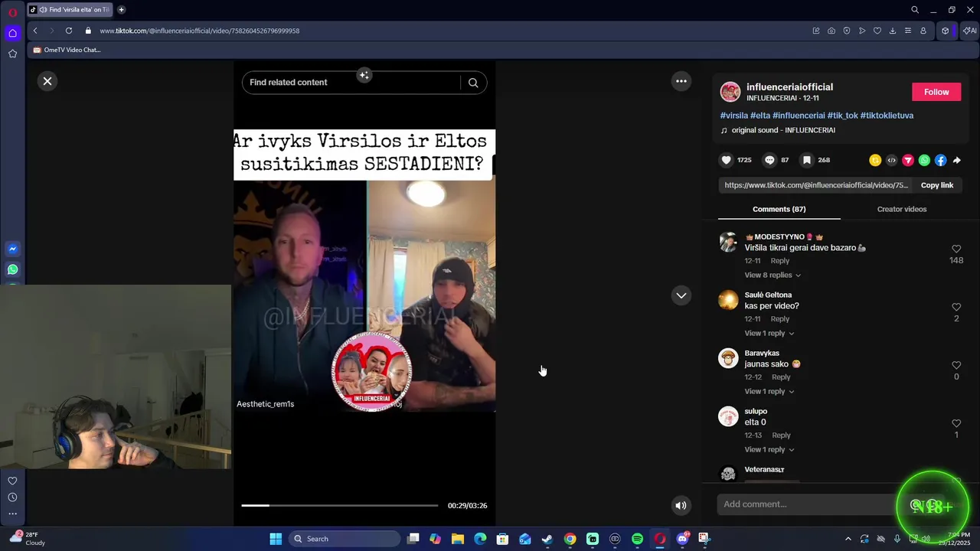Close the TikTok video viewer

click(47, 81)
